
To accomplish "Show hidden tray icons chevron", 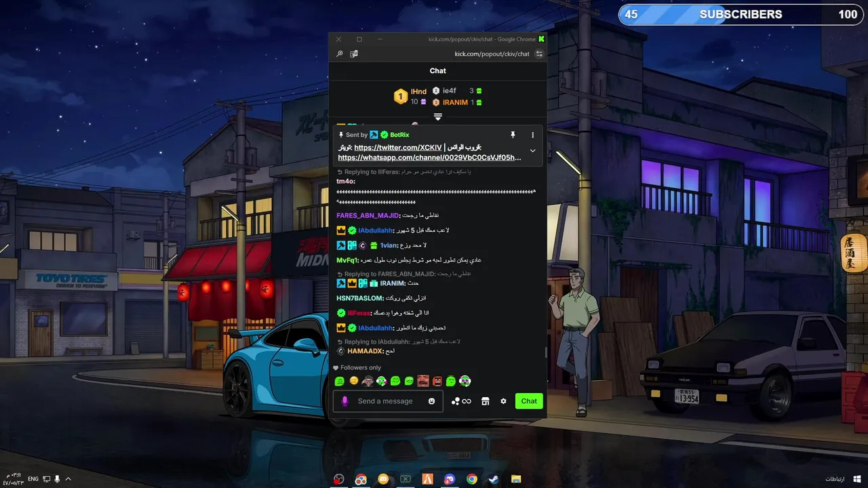I will point(68,479).
